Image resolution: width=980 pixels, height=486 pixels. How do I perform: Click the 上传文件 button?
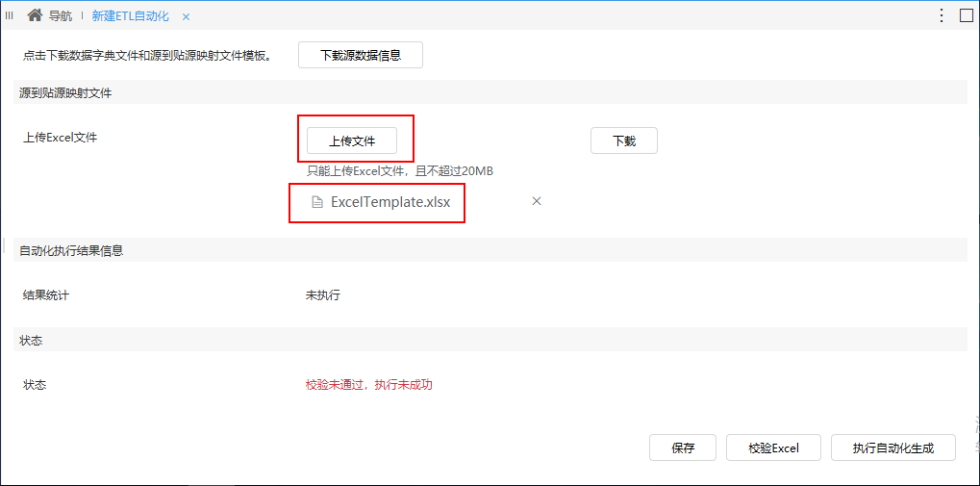[352, 141]
